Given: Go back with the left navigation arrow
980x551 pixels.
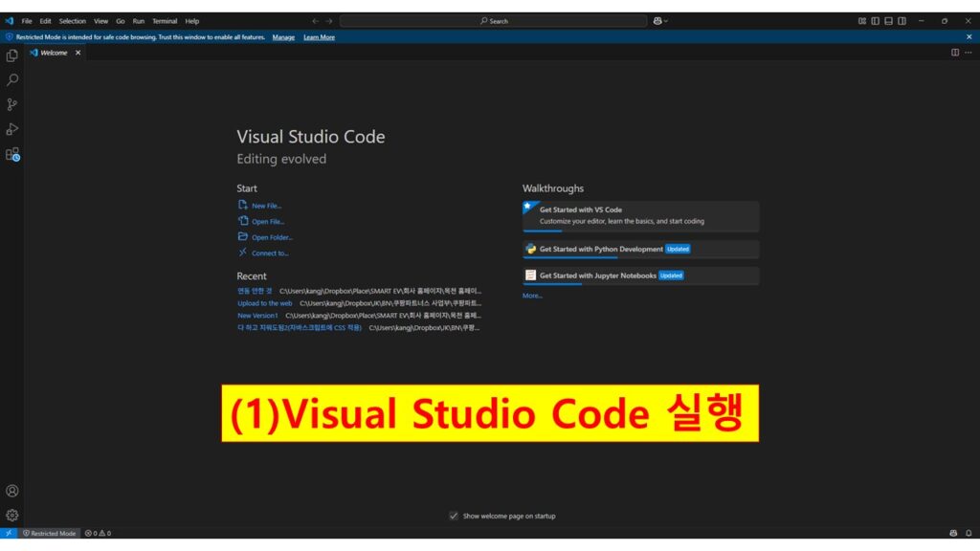Looking at the screenshot, I should 315,21.
